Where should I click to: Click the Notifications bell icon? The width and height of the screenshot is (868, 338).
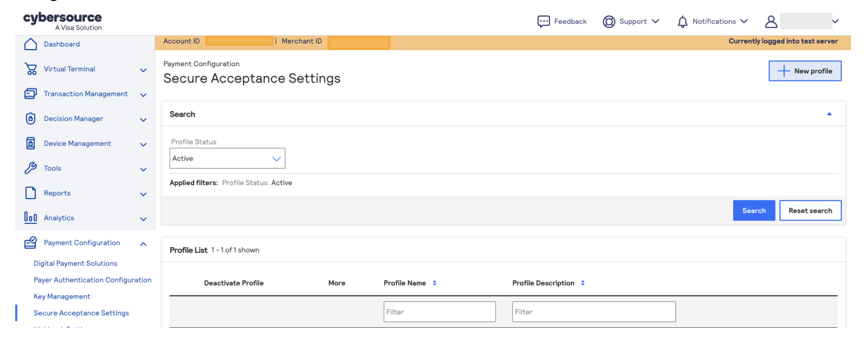pos(683,21)
